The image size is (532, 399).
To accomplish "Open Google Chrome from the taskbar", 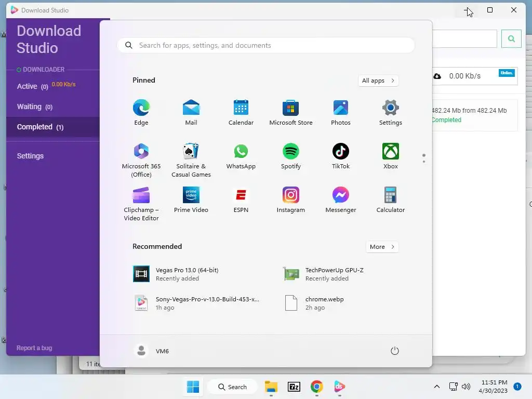I will [316, 387].
